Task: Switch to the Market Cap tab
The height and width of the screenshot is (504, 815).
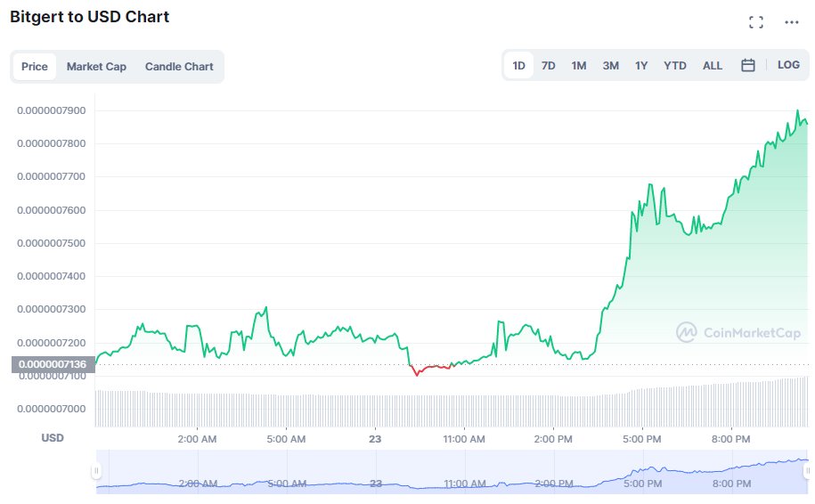Action: [x=96, y=67]
